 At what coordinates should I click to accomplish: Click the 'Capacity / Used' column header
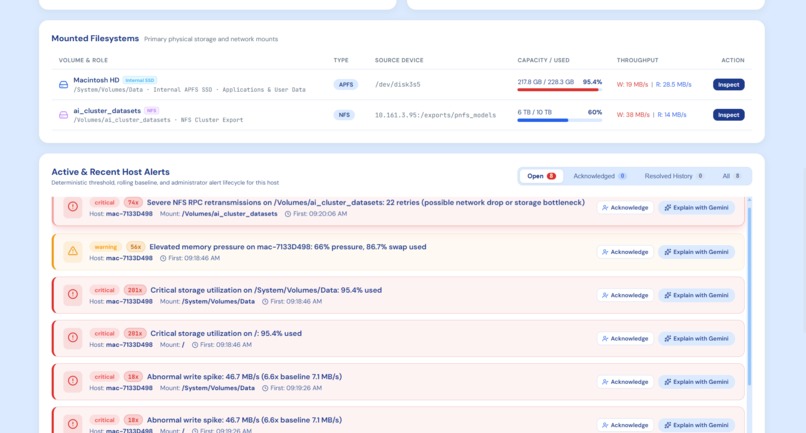[543, 60]
